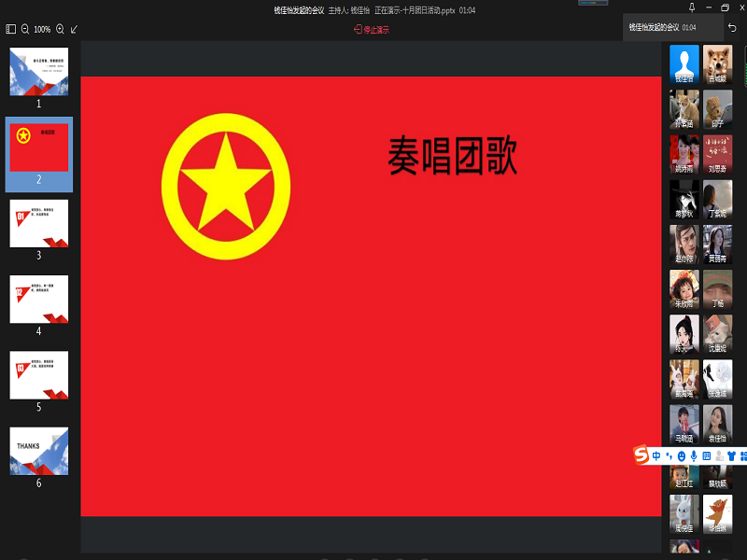Image resolution: width=747 pixels, height=560 pixels.
Task: Select participant 黄丽芳
Action: [x=717, y=245]
